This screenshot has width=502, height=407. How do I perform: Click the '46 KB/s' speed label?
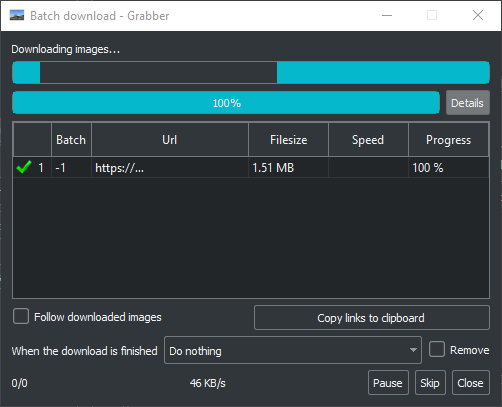point(208,383)
